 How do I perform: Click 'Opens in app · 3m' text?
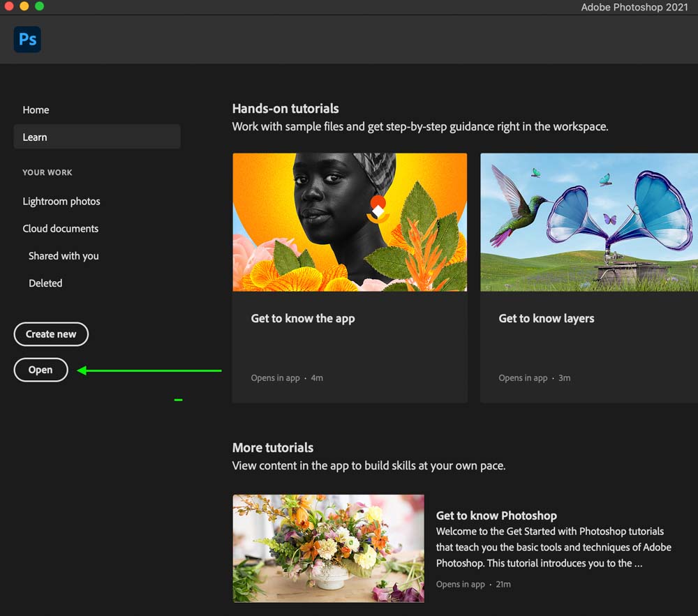coord(534,378)
